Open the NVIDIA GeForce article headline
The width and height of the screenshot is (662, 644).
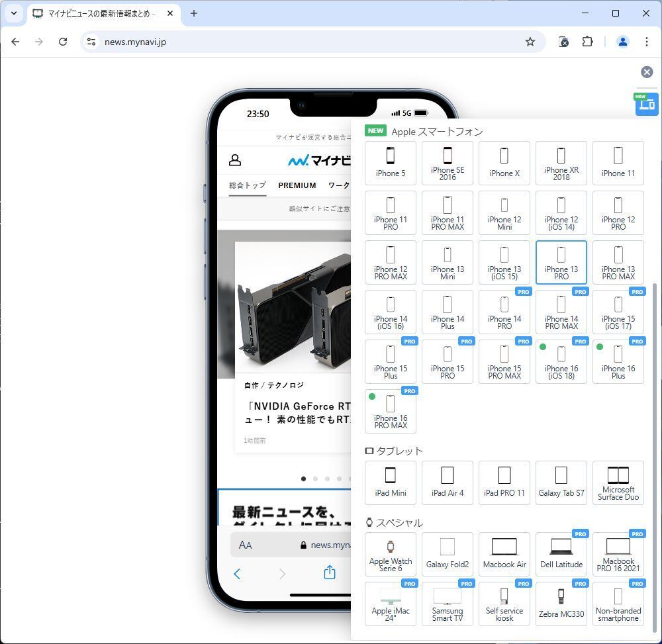(298, 412)
